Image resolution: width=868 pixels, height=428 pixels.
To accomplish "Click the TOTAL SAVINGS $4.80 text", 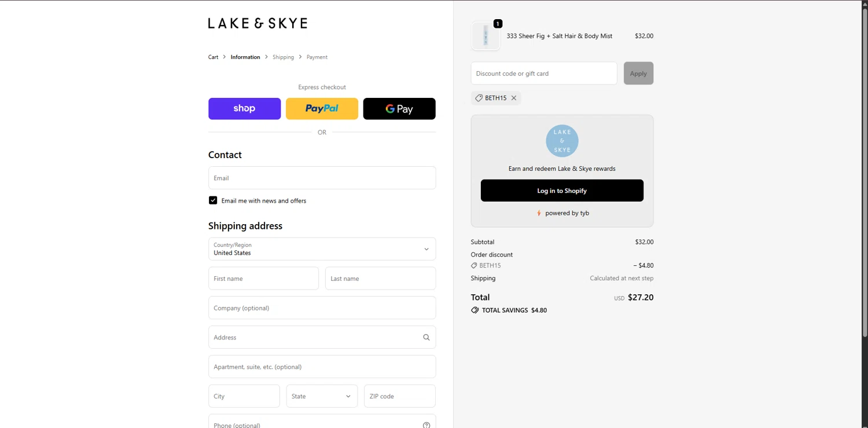I will coord(514,310).
